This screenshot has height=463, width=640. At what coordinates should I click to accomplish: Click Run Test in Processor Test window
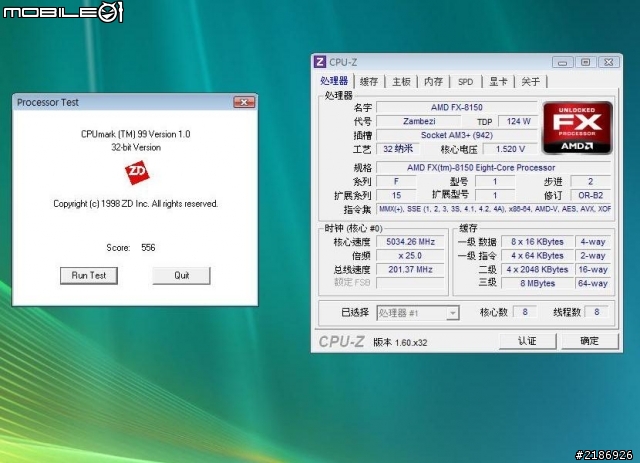click(89, 276)
